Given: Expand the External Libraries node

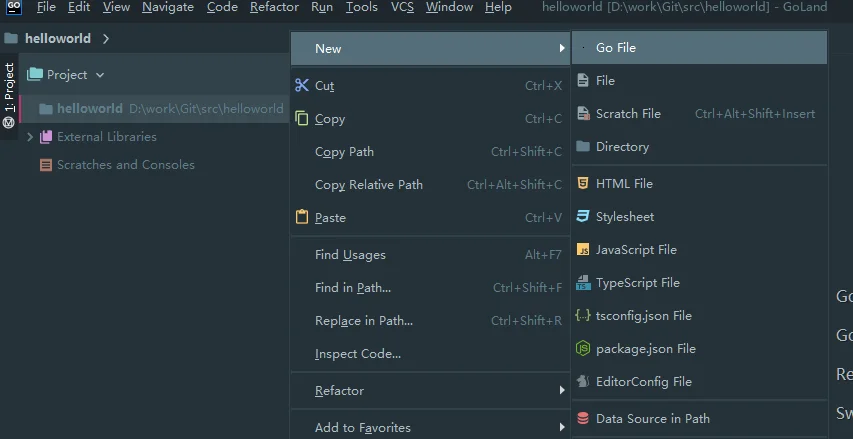Looking at the screenshot, I should pos(30,137).
